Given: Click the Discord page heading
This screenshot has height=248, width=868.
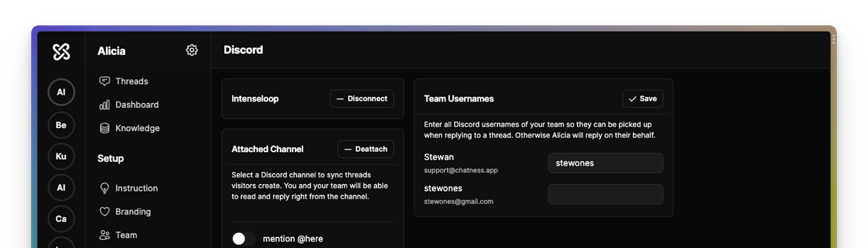Looking at the screenshot, I should pos(243,50).
